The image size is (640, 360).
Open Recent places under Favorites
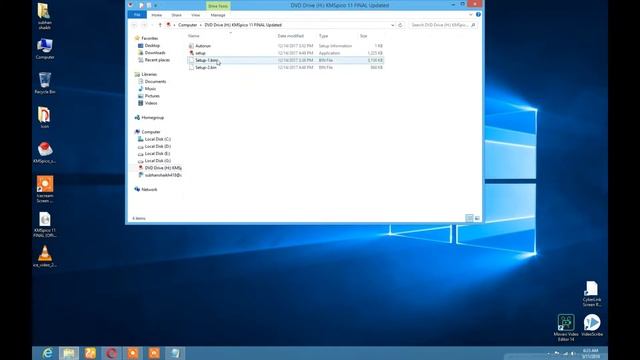(x=157, y=60)
